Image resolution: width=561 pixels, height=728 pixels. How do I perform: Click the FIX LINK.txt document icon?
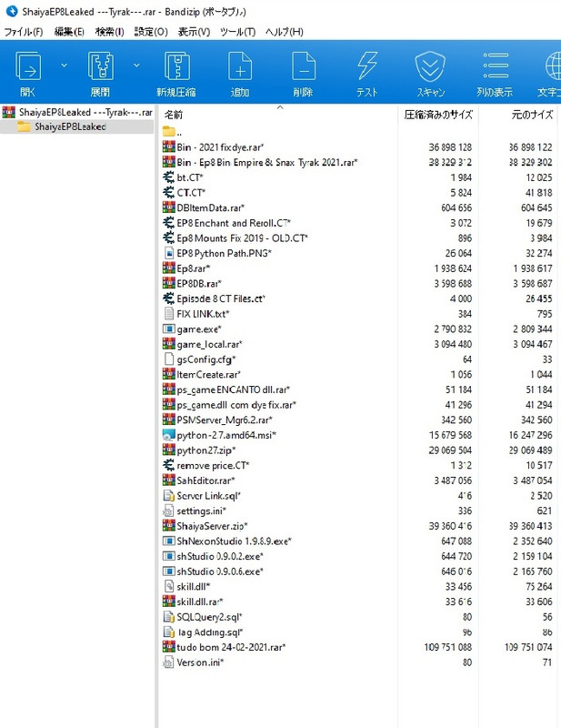[169, 313]
